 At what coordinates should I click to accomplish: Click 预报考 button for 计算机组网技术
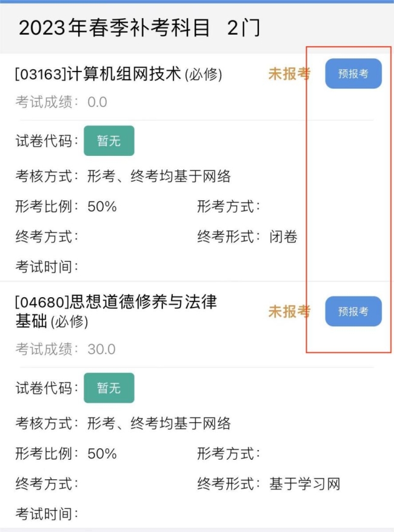click(353, 74)
